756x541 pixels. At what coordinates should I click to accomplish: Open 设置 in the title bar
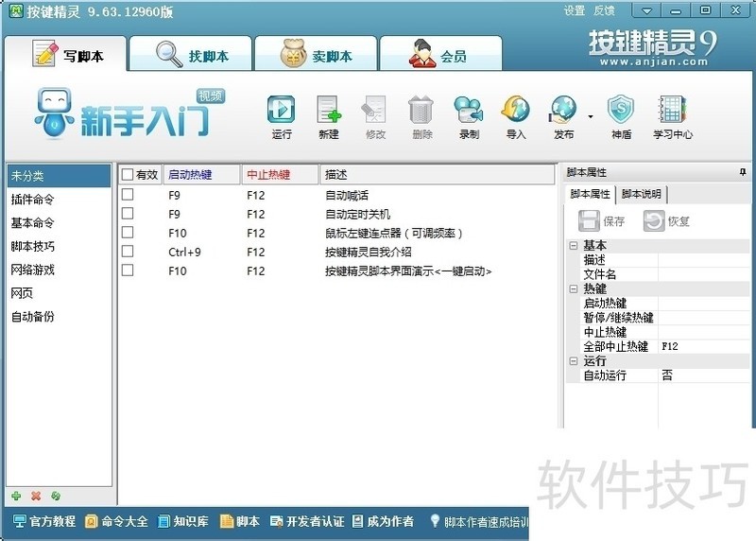(575, 10)
